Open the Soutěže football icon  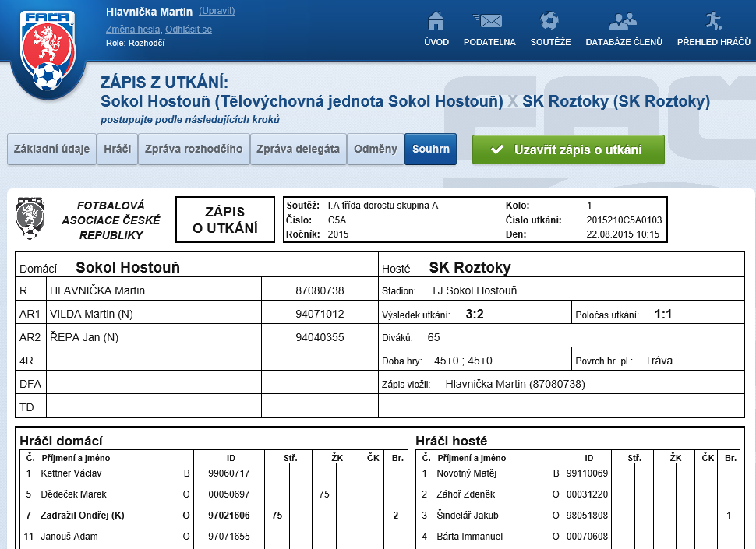tap(549, 21)
